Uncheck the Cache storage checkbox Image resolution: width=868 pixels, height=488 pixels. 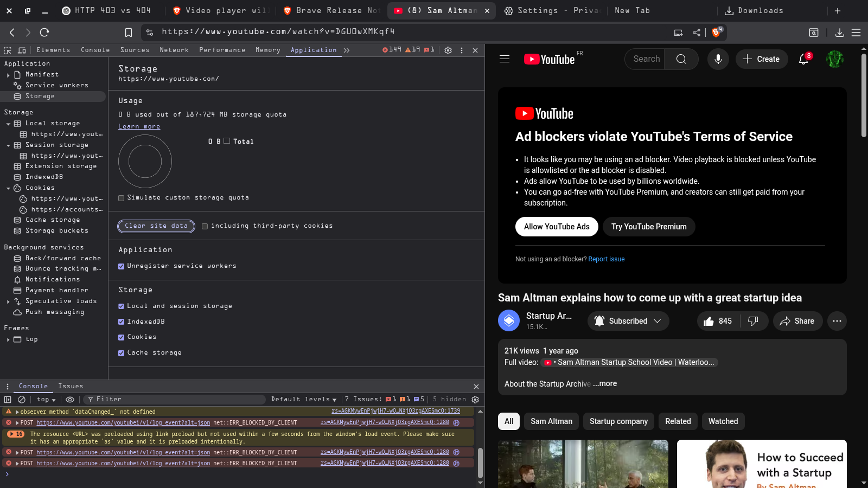coord(122,353)
